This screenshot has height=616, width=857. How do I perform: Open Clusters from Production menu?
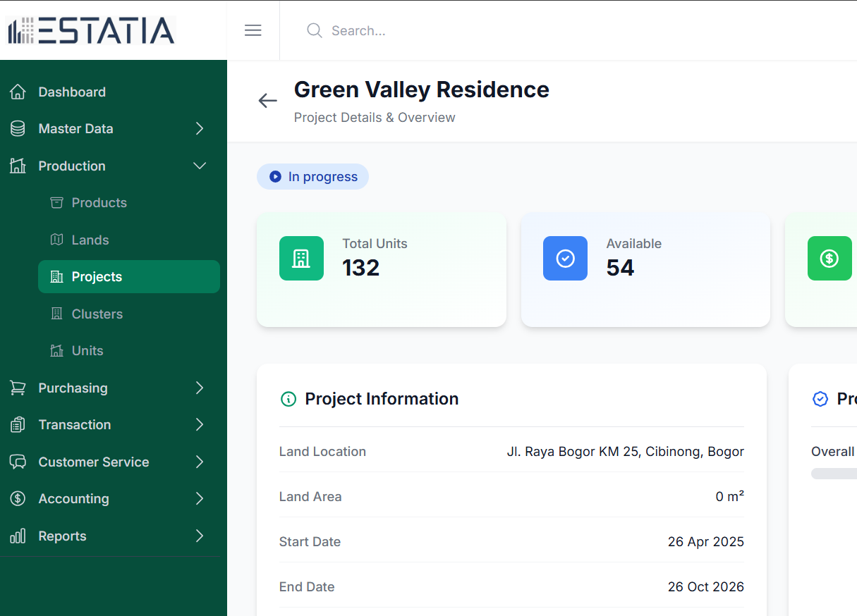97,314
